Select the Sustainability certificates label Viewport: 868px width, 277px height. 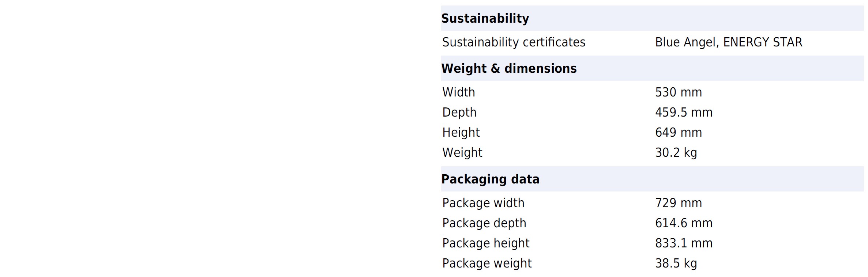(x=514, y=42)
